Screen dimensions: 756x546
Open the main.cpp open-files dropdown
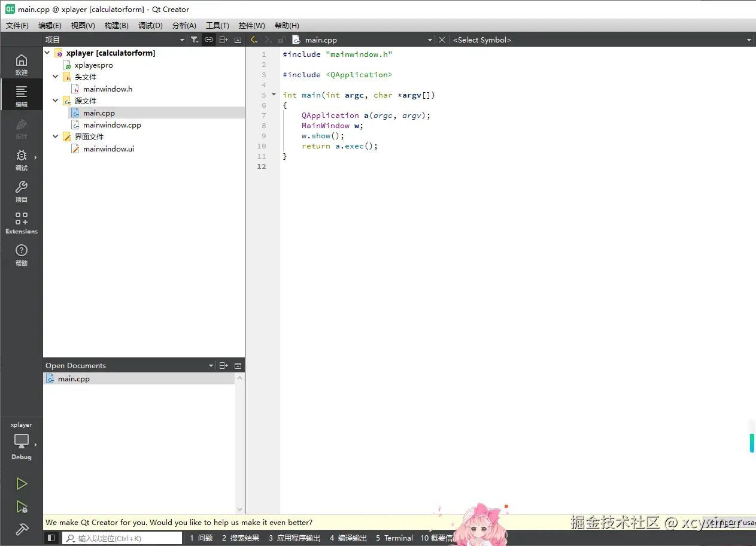(363, 40)
